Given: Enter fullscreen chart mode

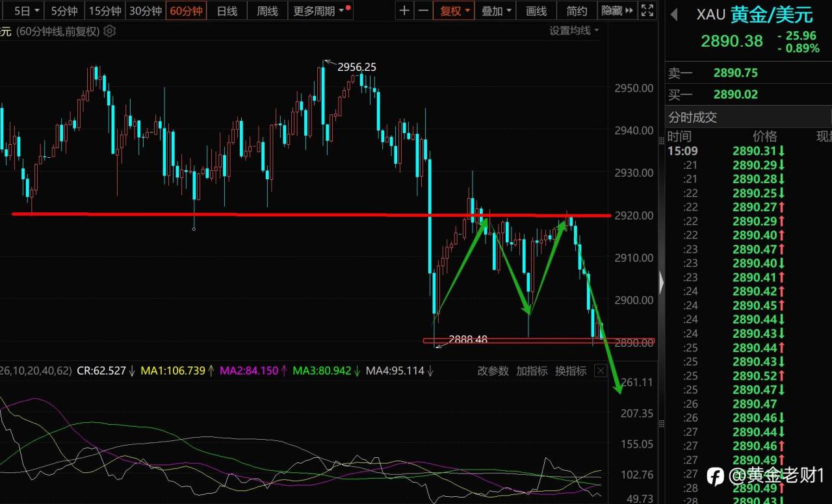Looking at the screenshot, I should pos(647,10).
